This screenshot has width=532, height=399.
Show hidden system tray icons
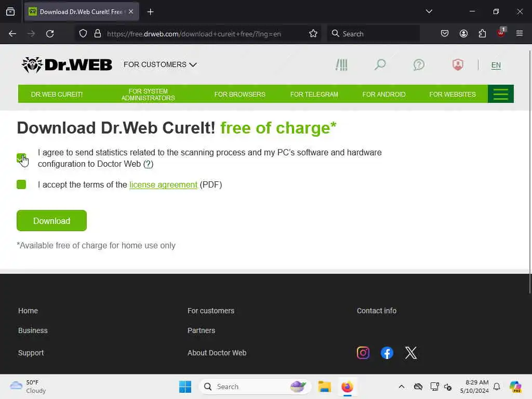click(402, 387)
